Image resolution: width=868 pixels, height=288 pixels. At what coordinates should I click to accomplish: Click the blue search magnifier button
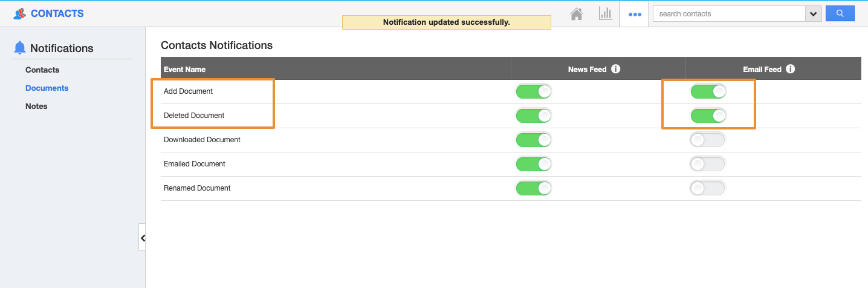point(840,13)
